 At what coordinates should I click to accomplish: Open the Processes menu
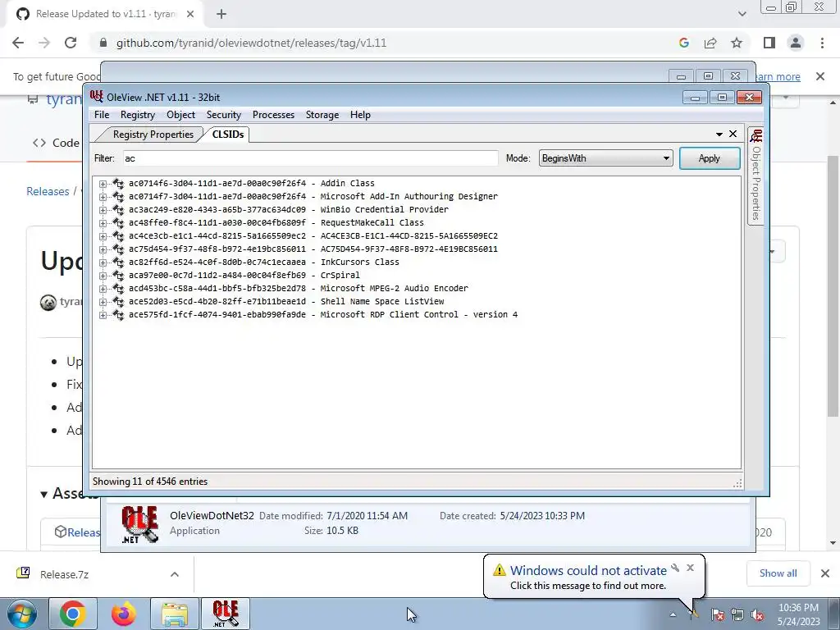click(x=273, y=115)
